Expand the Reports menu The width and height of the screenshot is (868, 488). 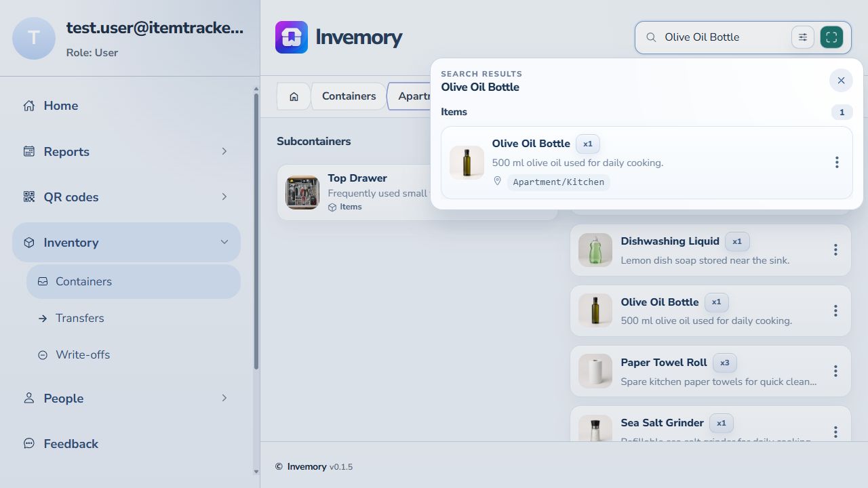pyautogui.click(x=126, y=151)
